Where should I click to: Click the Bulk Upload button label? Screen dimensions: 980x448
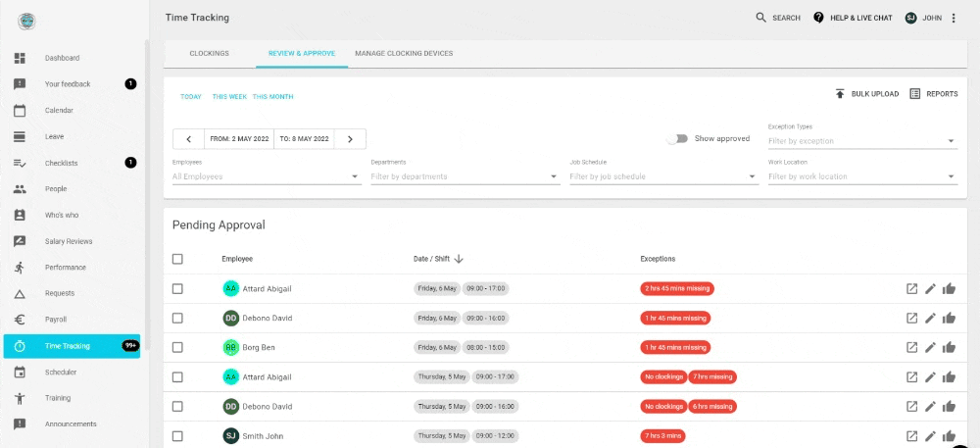pyautogui.click(x=875, y=94)
